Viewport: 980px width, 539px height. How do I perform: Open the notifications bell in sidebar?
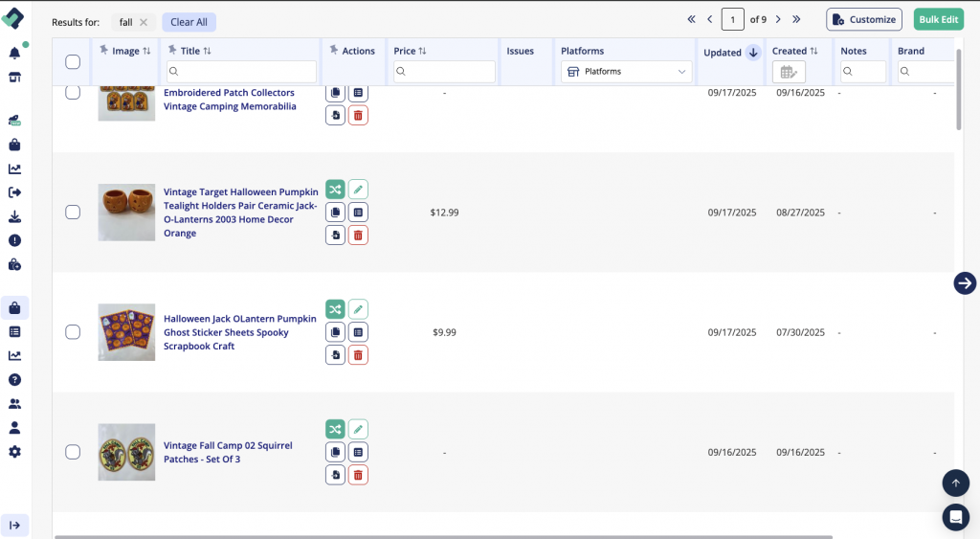(x=14, y=54)
